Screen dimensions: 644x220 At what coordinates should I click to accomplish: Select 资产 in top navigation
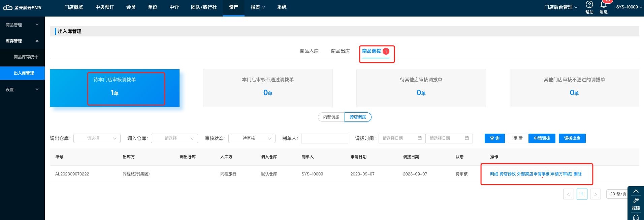coord(234,7)
